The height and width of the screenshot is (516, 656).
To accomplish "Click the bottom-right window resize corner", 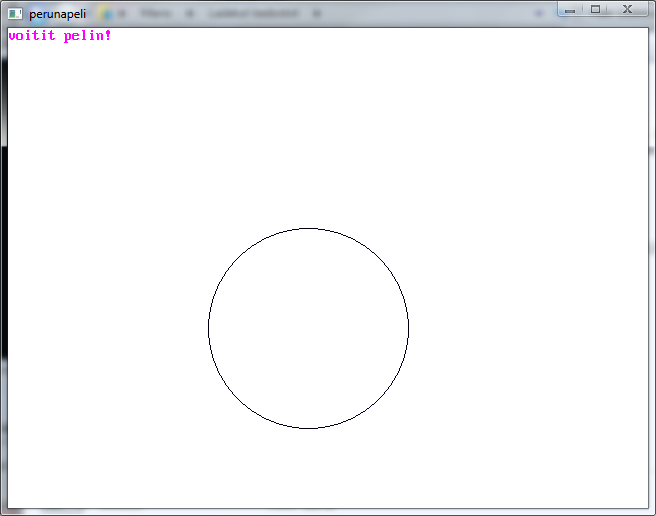I will coord(652,512).
